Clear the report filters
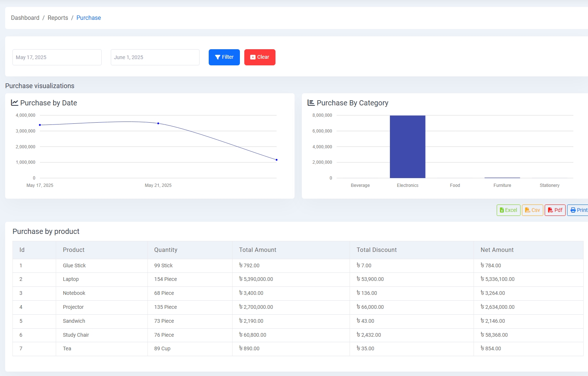This screenshot has height=376, width=588. (x=260, y=57)
